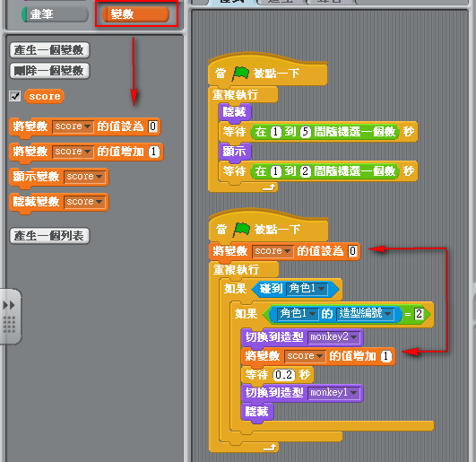476x462 pixels.
Task: Open the 角色1 dropdown in the 碰到 block
Action: (x=307, y=288)
